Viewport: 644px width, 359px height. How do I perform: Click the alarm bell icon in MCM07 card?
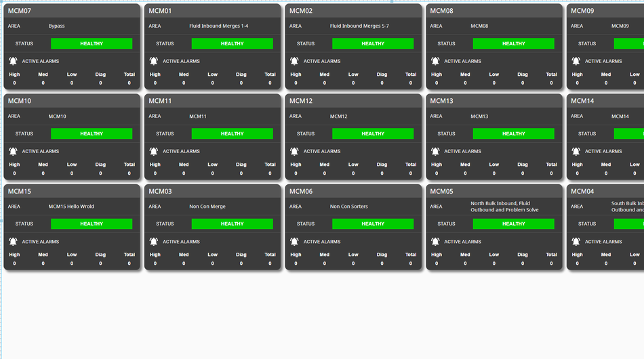coord(13,61)
